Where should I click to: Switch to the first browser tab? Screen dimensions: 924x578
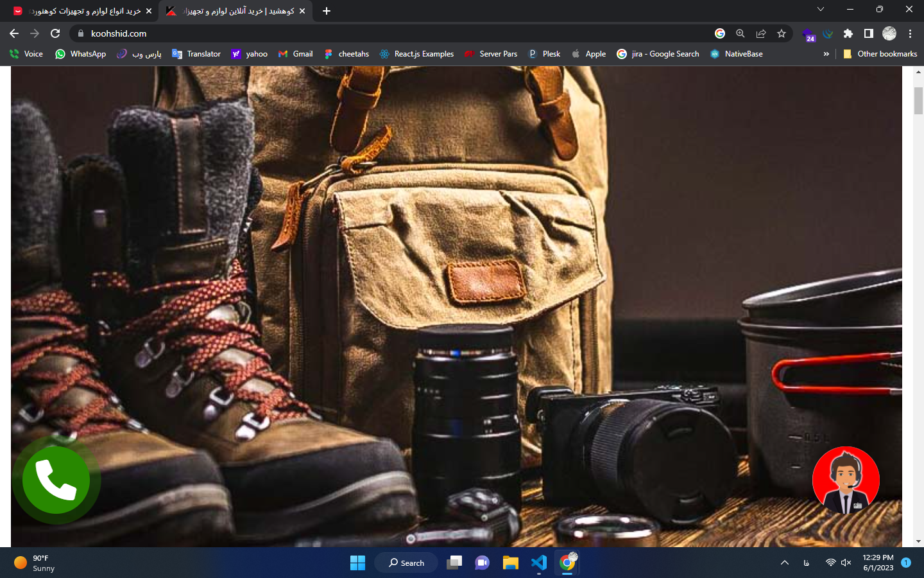tap(83, 11)
